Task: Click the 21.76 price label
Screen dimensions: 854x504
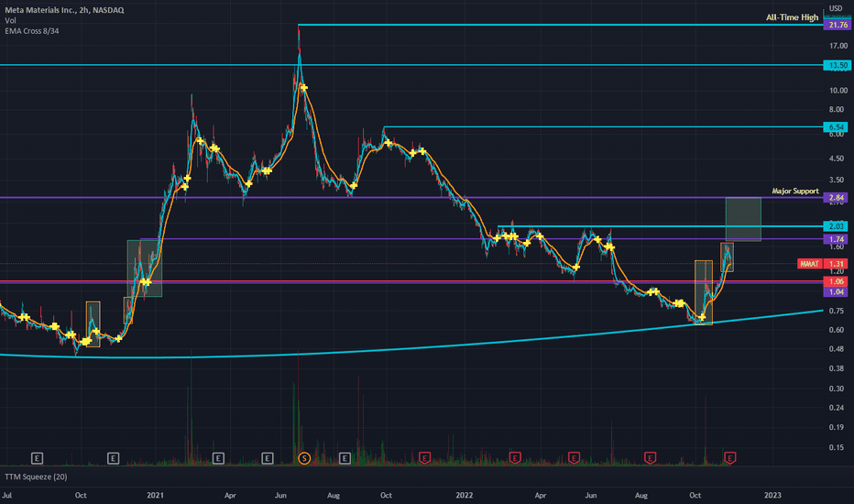Action: (x=838, y=25)
